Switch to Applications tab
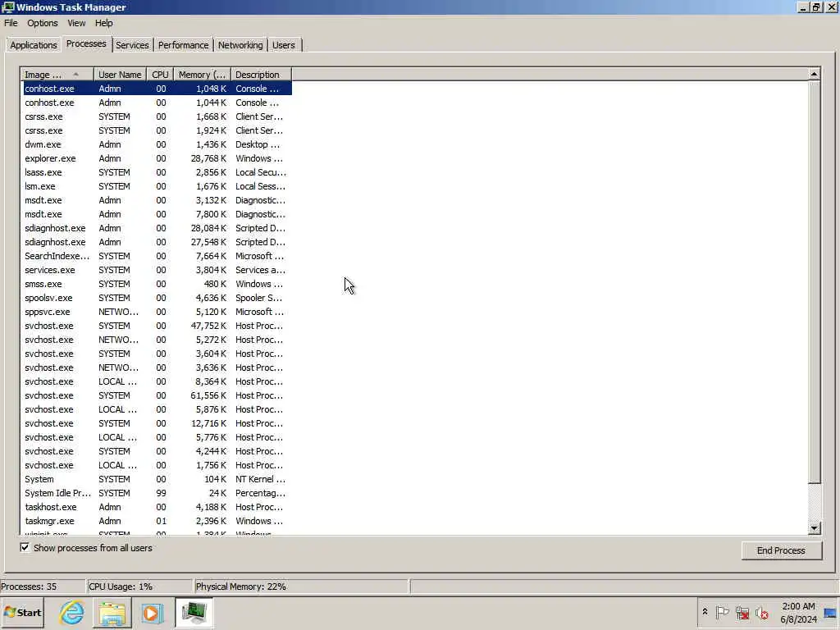Image resolution: width=840 pixels, height=630 pixels. [x=33, y=45]
